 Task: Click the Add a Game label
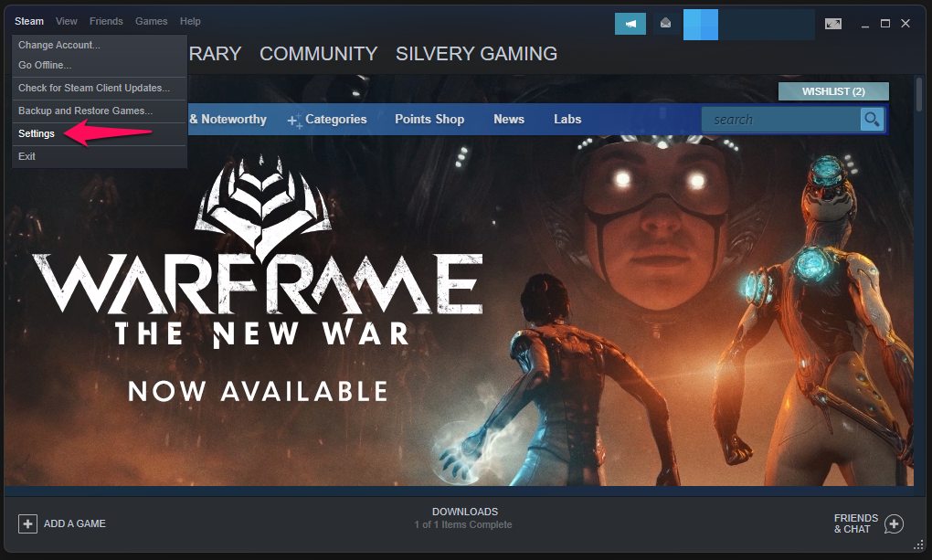(75, 523)
